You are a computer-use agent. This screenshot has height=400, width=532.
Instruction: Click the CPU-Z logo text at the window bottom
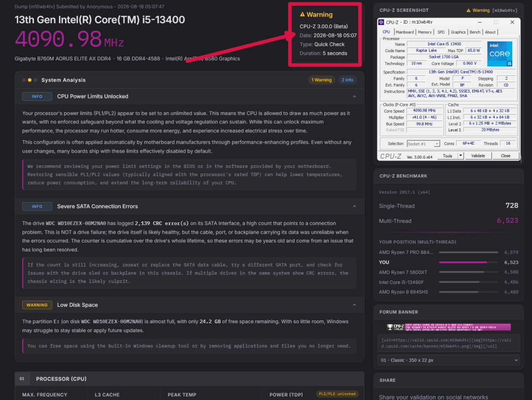(391, 156)
